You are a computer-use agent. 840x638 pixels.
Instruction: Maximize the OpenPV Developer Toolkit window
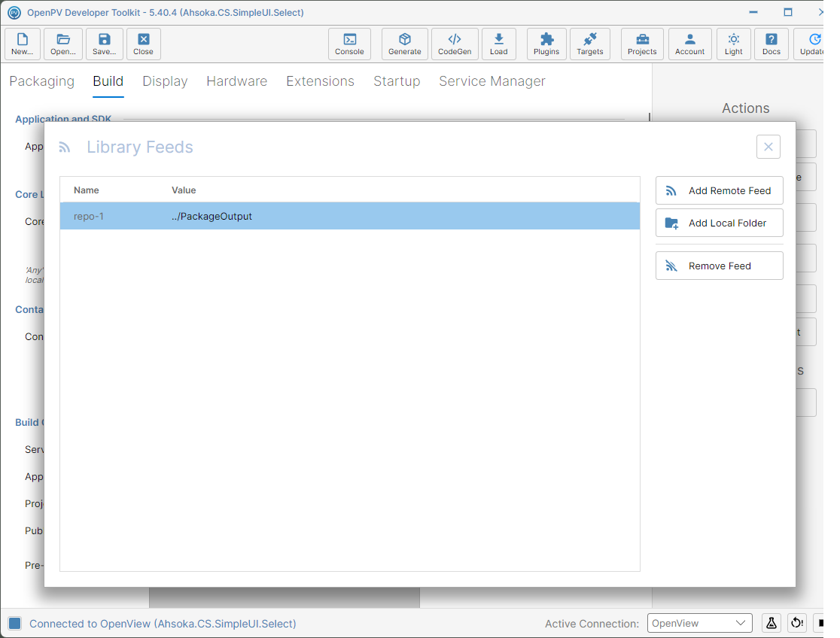click(x=787, y=12)
